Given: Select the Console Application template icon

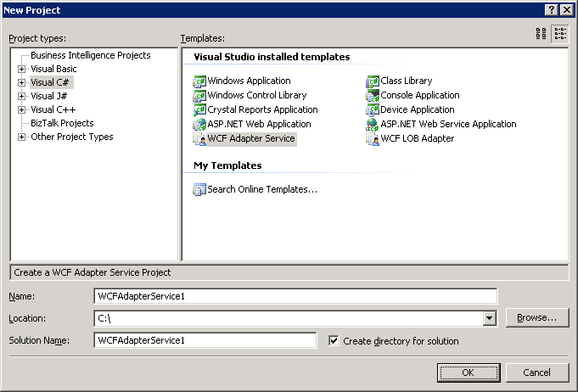Looking at the screenshot, I should click(373, 95).
